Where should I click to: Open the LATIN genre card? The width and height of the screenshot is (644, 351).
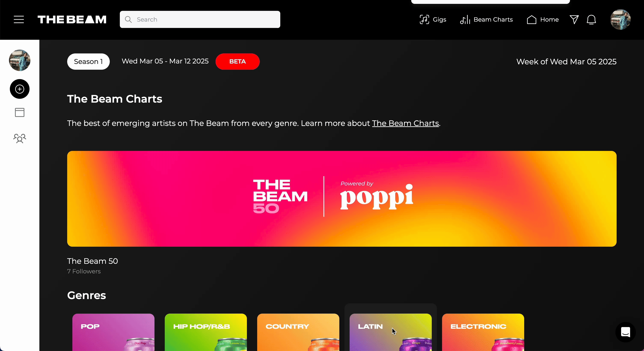pyautogui.click(x=390, y=332)
